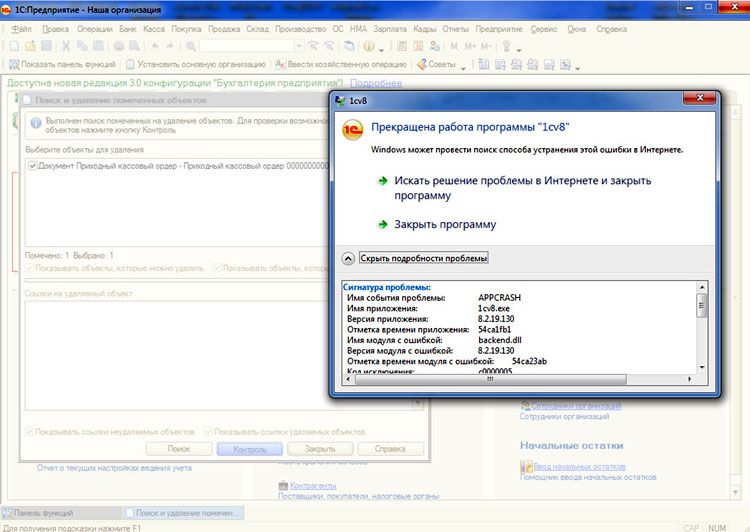Open the Справка menu
This screenshot has height=532, width=750.
(x=611, y=29)
